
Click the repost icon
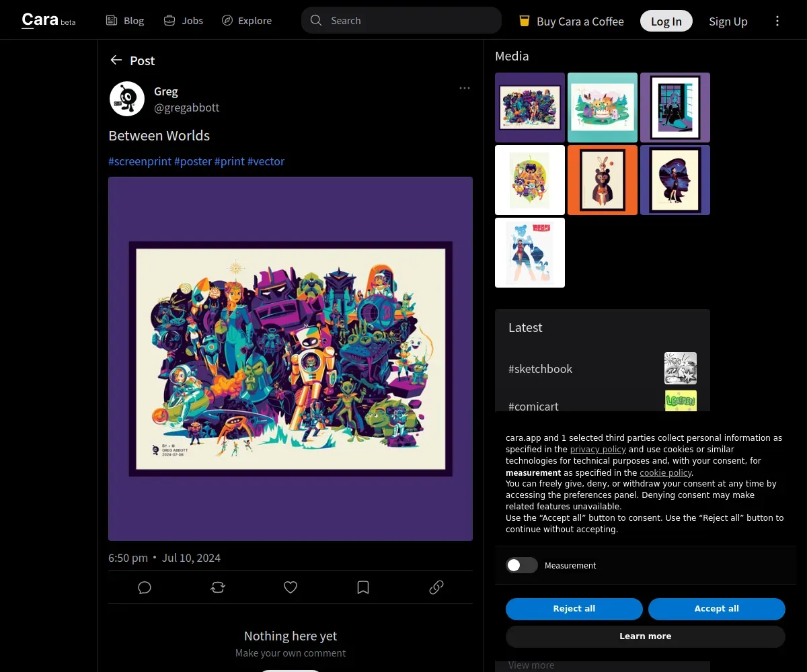tap(218, 587)
